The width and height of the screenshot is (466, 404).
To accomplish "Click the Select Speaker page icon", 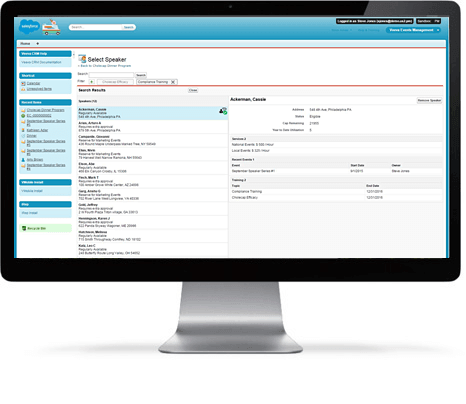I will [x=82, y=59].
